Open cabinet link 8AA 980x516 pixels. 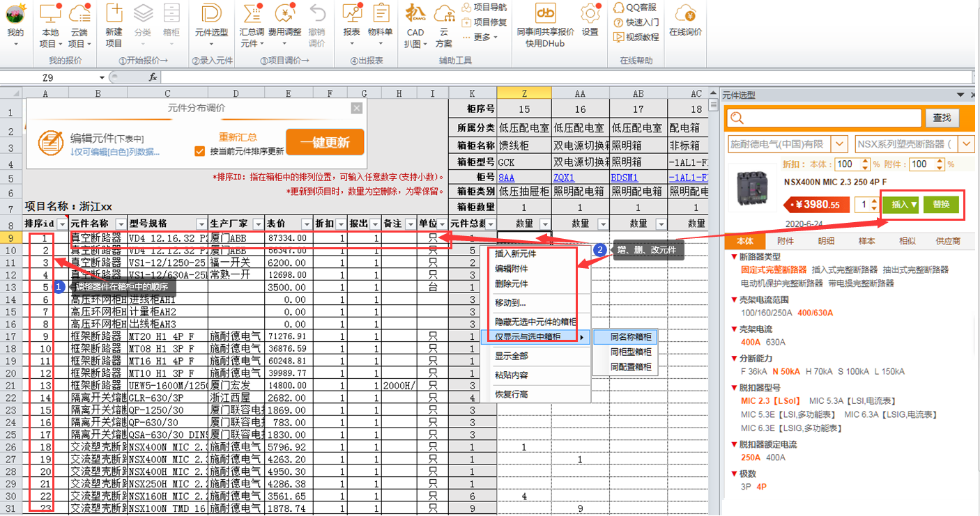coord(506,178)
